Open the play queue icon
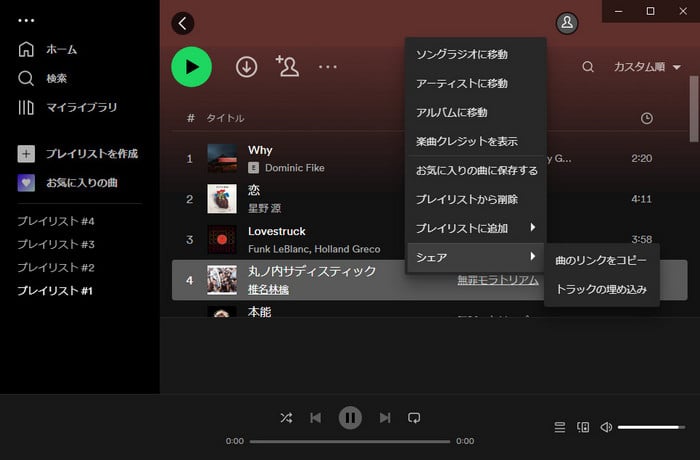 pyautogui.click(x=559, y=427)
